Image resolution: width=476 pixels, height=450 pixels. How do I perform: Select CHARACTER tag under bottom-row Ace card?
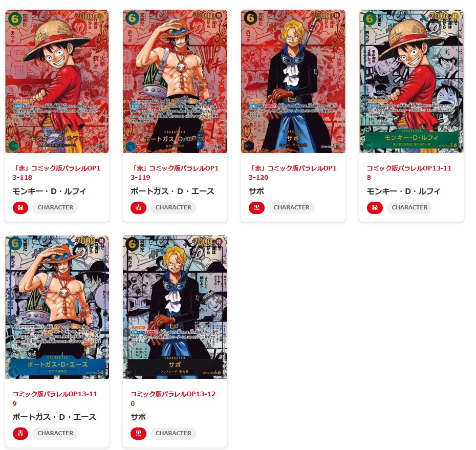(55, 433)
